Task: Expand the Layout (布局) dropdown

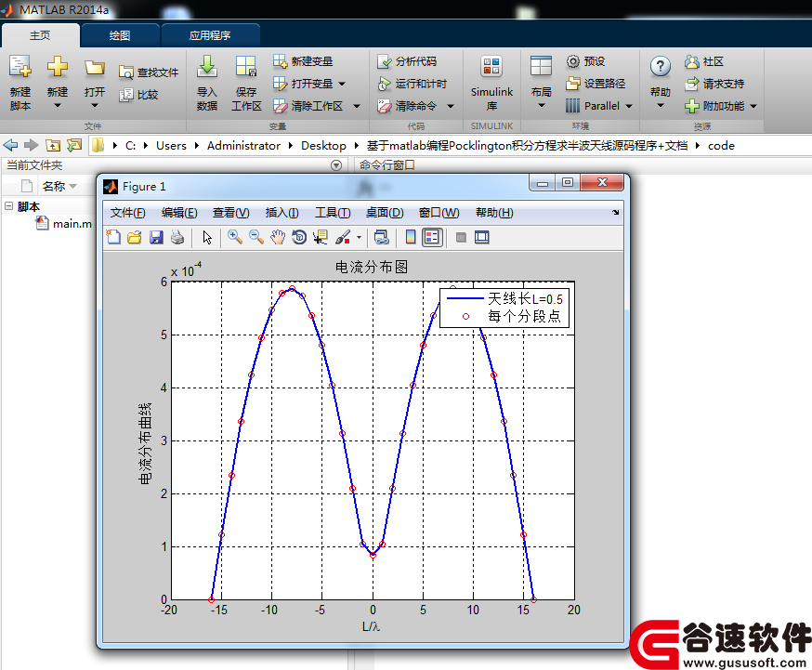Action: [541, 106]
